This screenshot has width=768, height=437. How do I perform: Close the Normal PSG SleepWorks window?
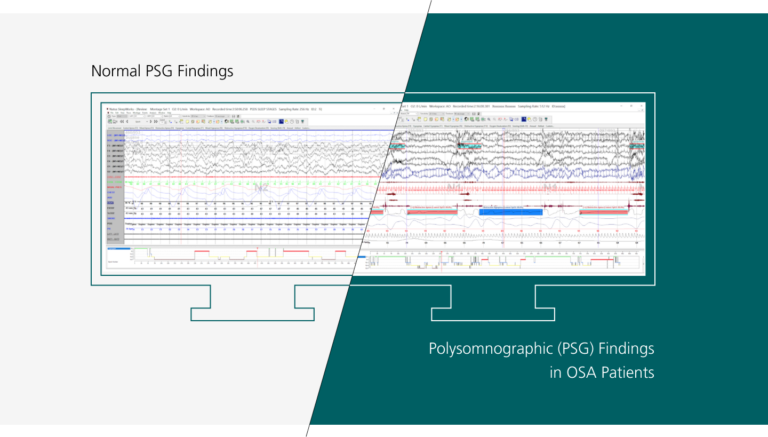381,107
